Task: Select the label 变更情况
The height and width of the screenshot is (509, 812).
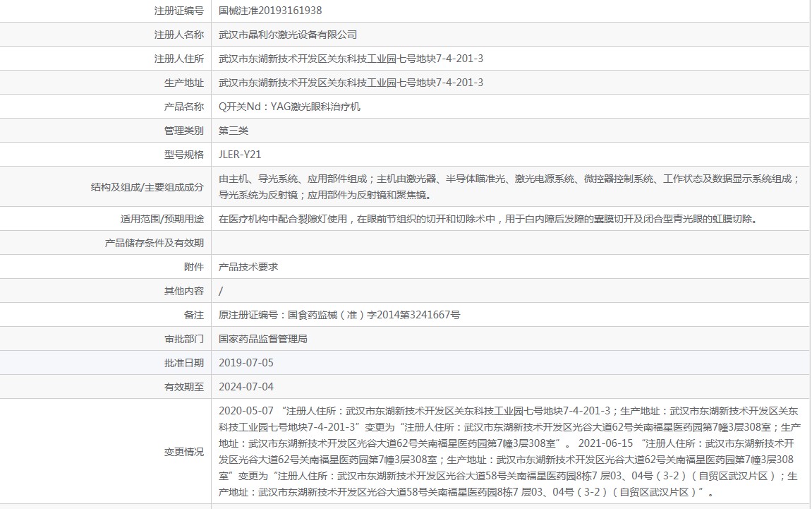Action: tap(184, 452)
